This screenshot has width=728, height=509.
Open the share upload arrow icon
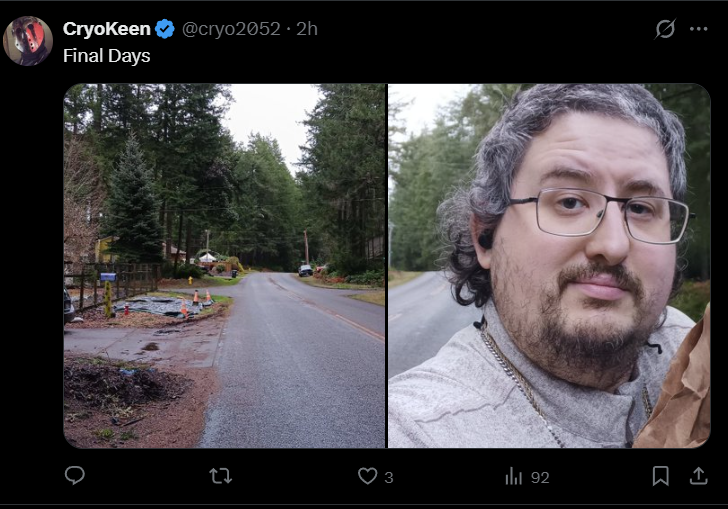(x=698, y=476)
